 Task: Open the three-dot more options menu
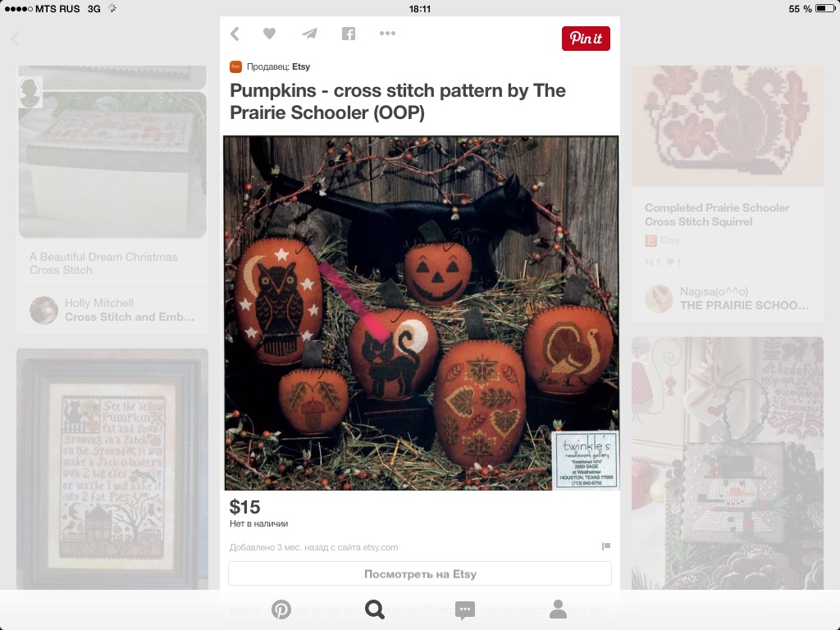pos(387,33)
